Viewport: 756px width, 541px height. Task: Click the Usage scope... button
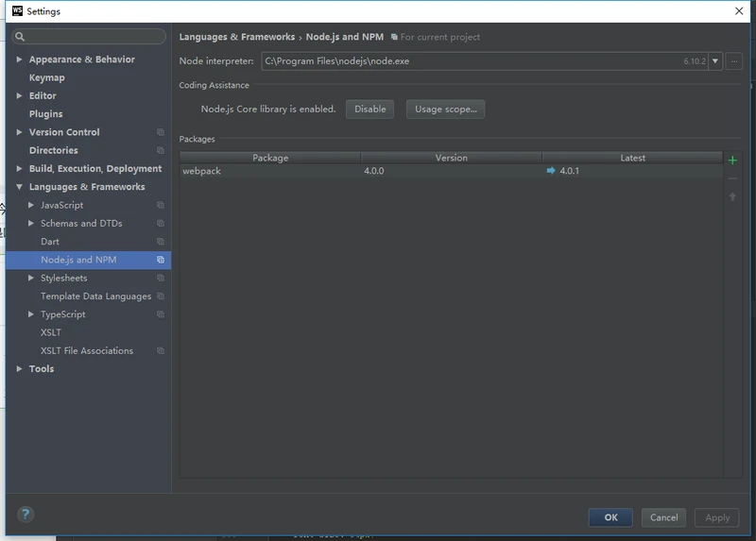445,110
